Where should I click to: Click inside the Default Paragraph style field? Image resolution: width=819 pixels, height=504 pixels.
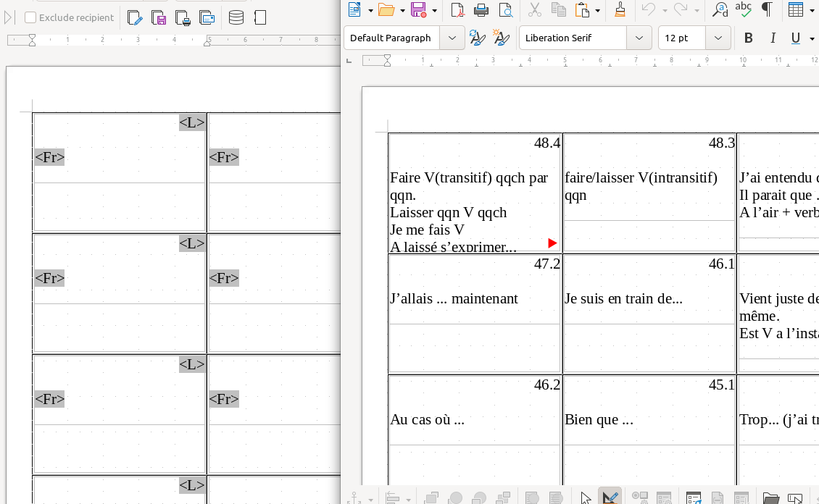tap(391, 38)
